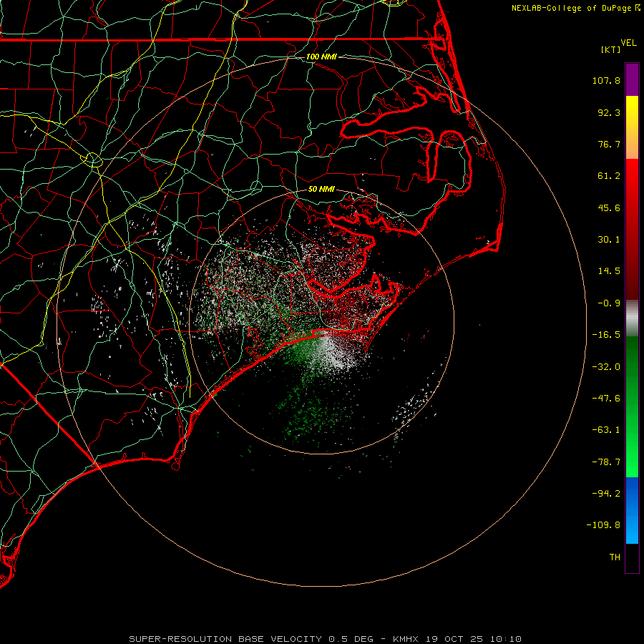The height and width of the screenshot is (644, 644).
Task: Click the 14.5 scale value
Action: (x=609, y=271)
